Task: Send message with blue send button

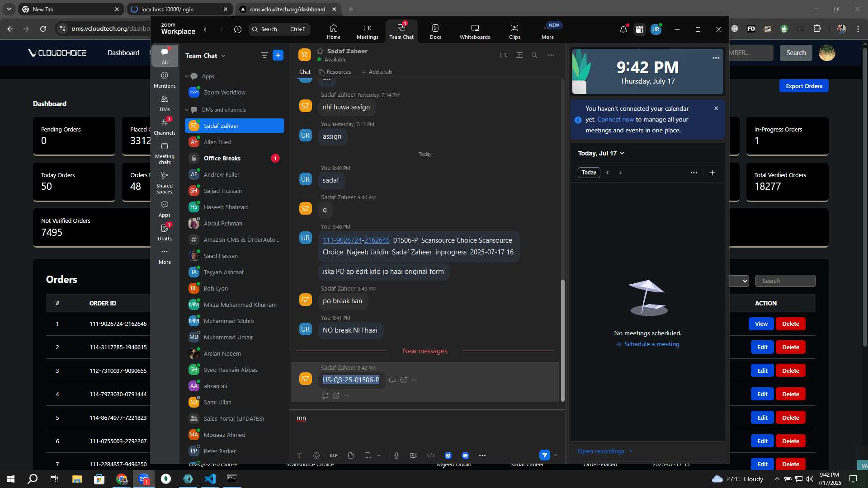Action: 545,455
